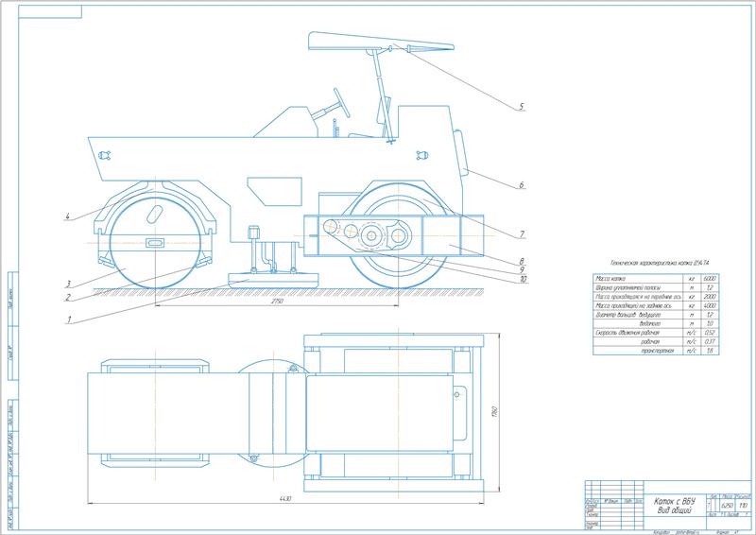Click the 'Ширина уплотняемой полосы' row label
The image size is (756, 535).
point(628,288)
